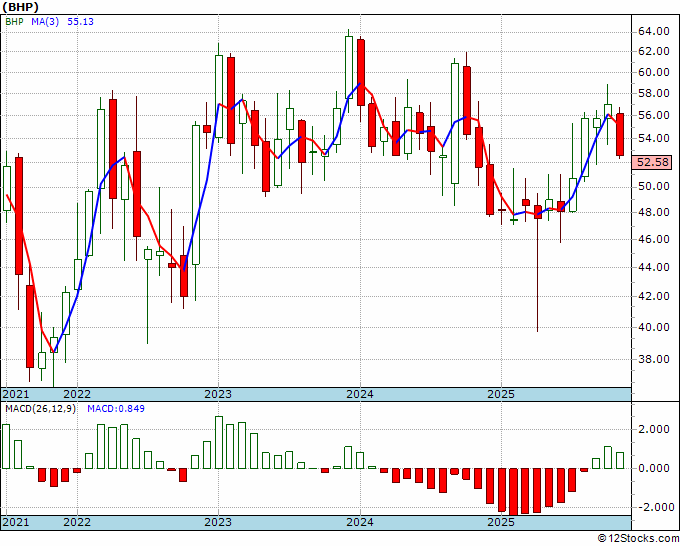Click the 2.000 MACD axis label

coord(653,429)
